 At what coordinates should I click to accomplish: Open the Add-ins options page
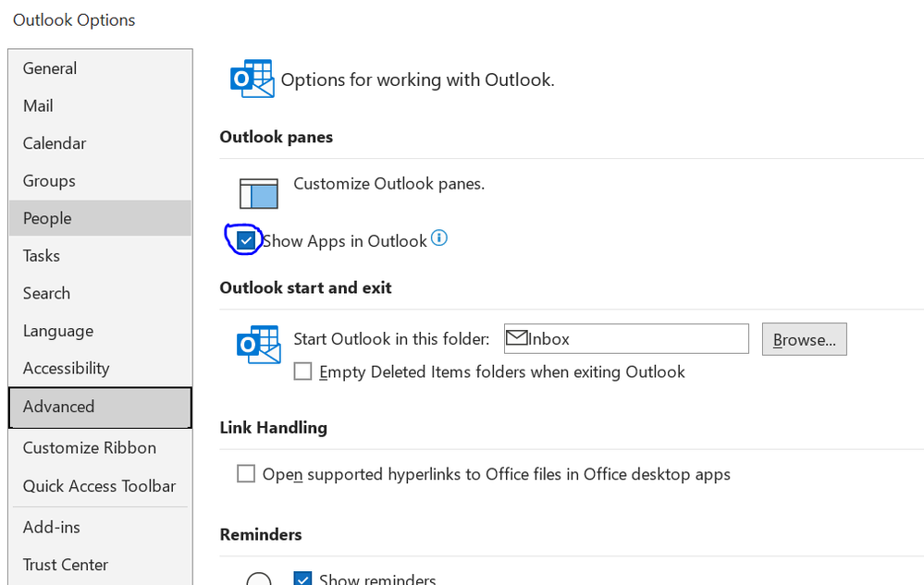click(52, 527)
